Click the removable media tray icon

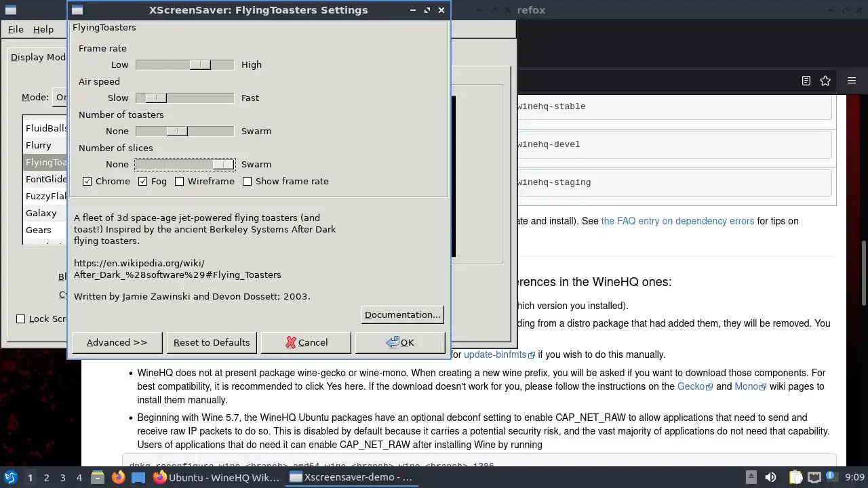click(x=751, y=477)
